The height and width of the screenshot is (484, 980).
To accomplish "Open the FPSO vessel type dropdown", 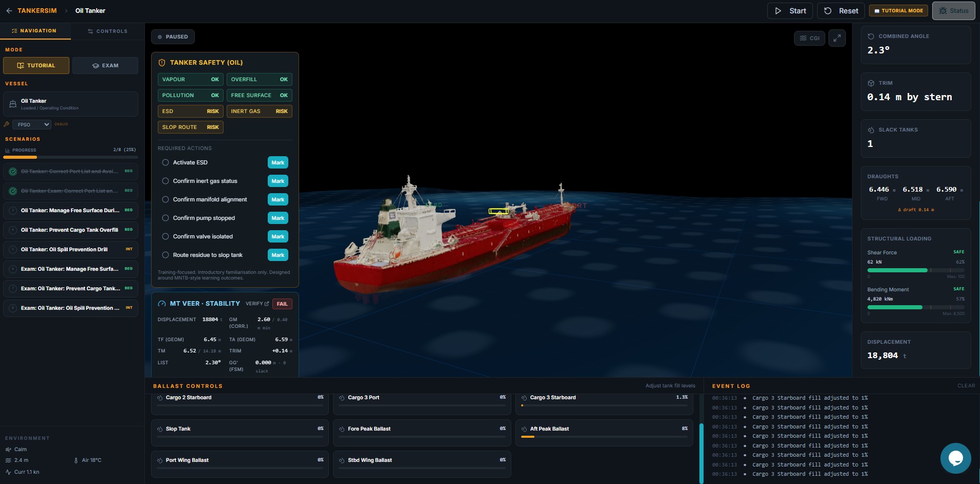I will pos(32,124).
